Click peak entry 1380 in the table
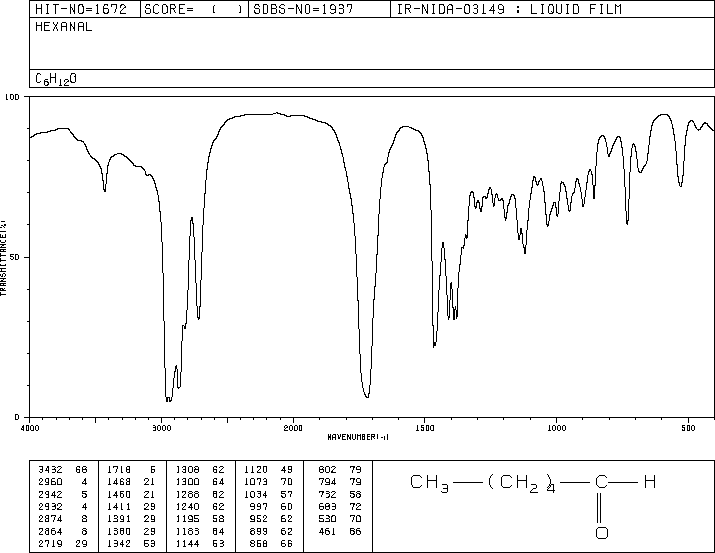This screenshot has height=553, width=715. 119,531
